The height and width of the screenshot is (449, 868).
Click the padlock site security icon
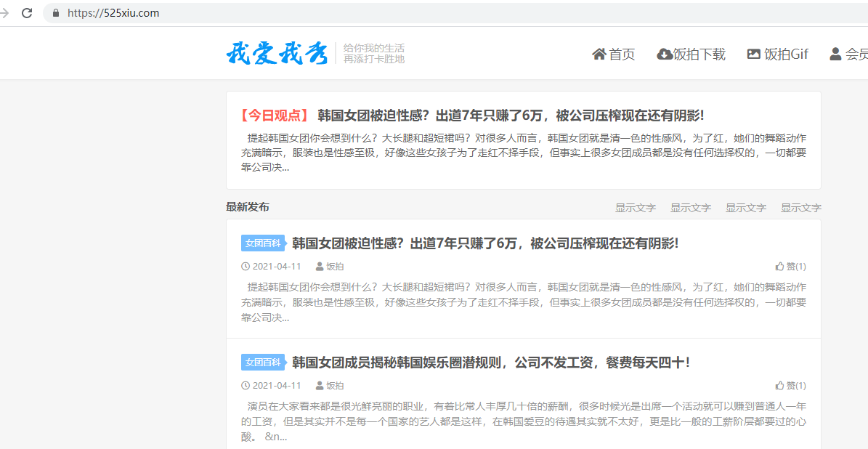(x=56, y=13)
